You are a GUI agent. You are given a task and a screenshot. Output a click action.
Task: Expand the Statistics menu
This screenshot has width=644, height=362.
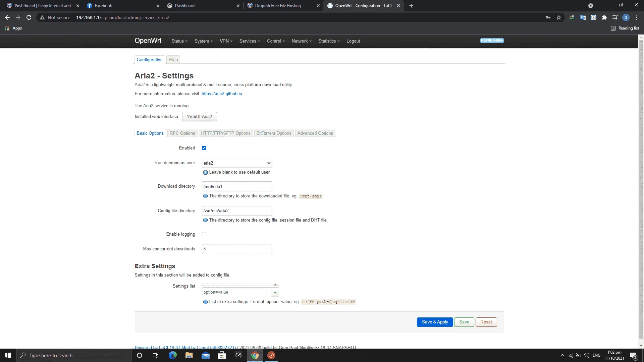329,41
